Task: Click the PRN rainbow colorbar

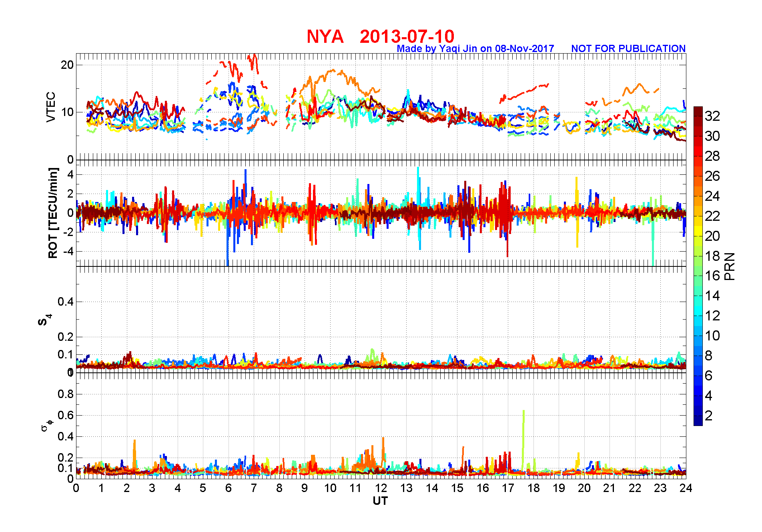Action: coord(698,266)
